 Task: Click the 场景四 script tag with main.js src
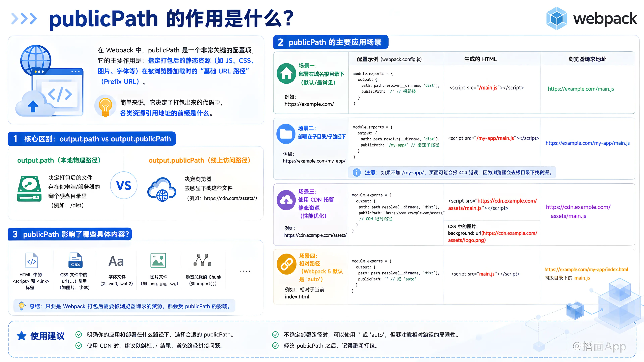pos(485,274)
